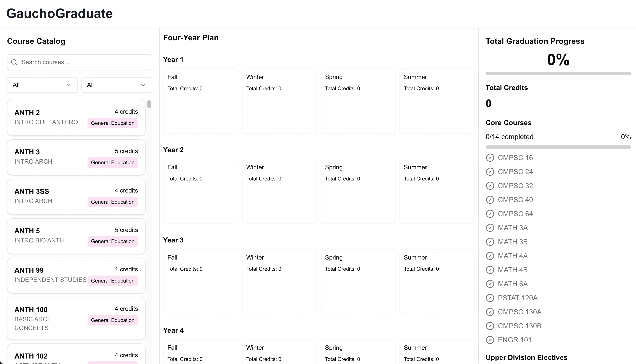Open the second All filter dropdown
The image size is (636, 364).
click(x=116, y=85)
